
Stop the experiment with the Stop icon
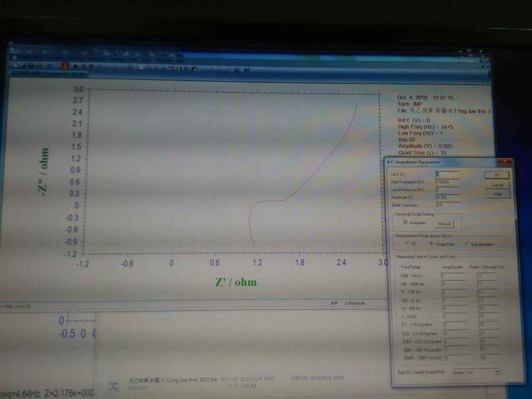pyautogui.click(x=91, y=66)
